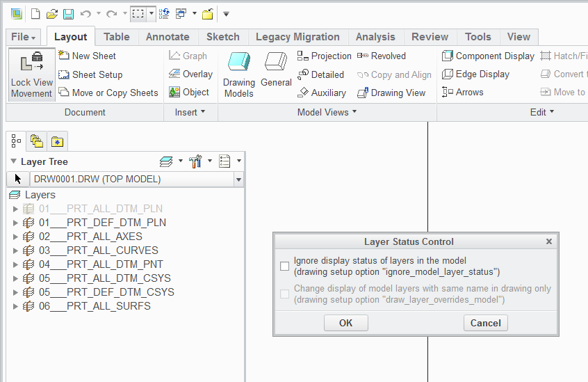Insert an Object

click(x=189, y=92)
